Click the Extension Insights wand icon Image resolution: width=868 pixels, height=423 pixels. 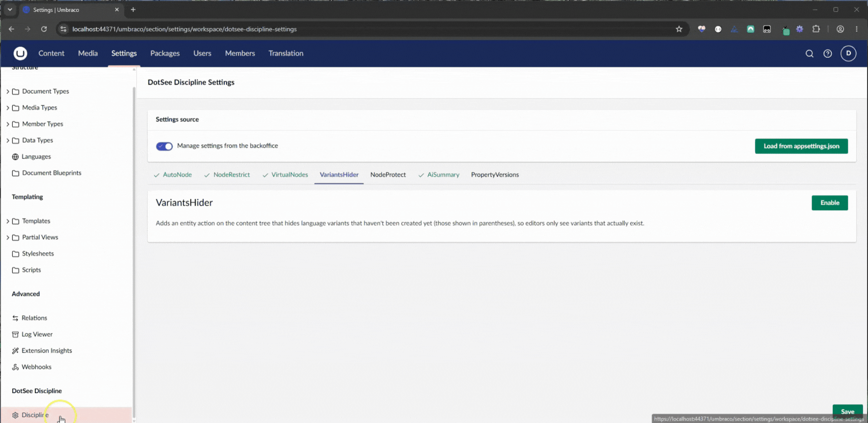pos(15,351)
